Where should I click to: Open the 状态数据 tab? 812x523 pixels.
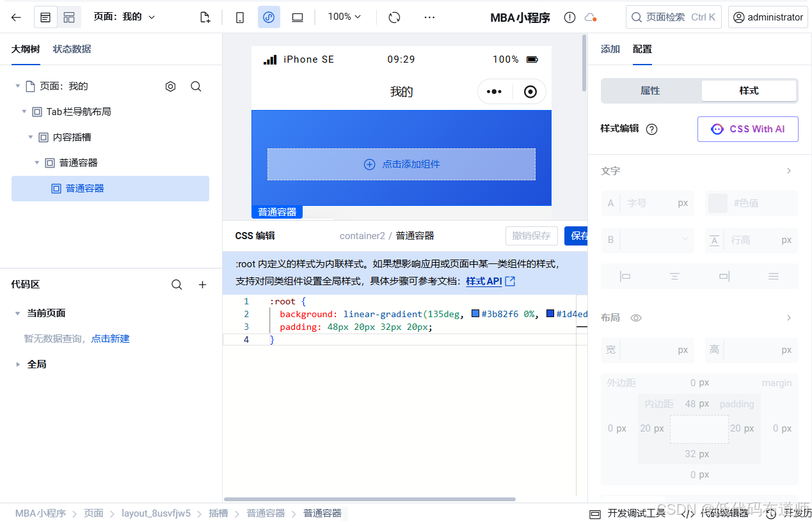coord(72,49)
